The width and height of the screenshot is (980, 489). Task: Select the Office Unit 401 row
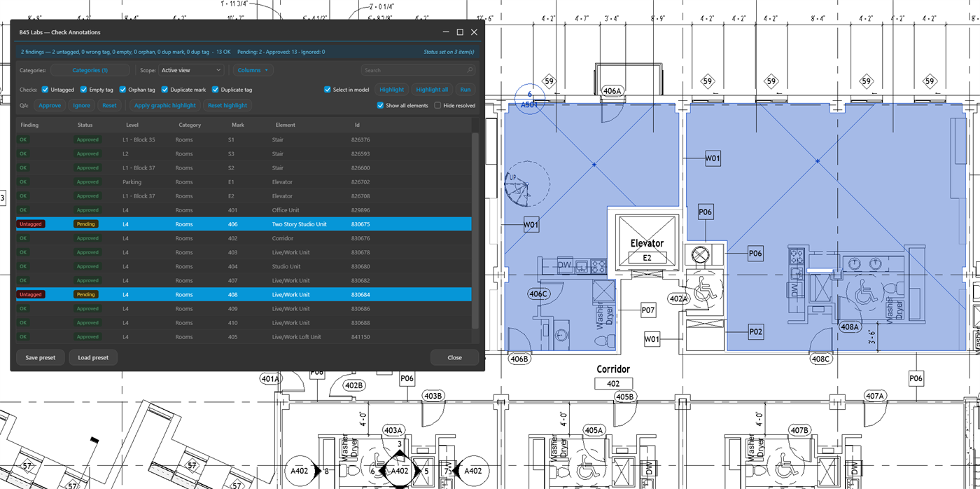pyautogui.click(x=244, y=210)
